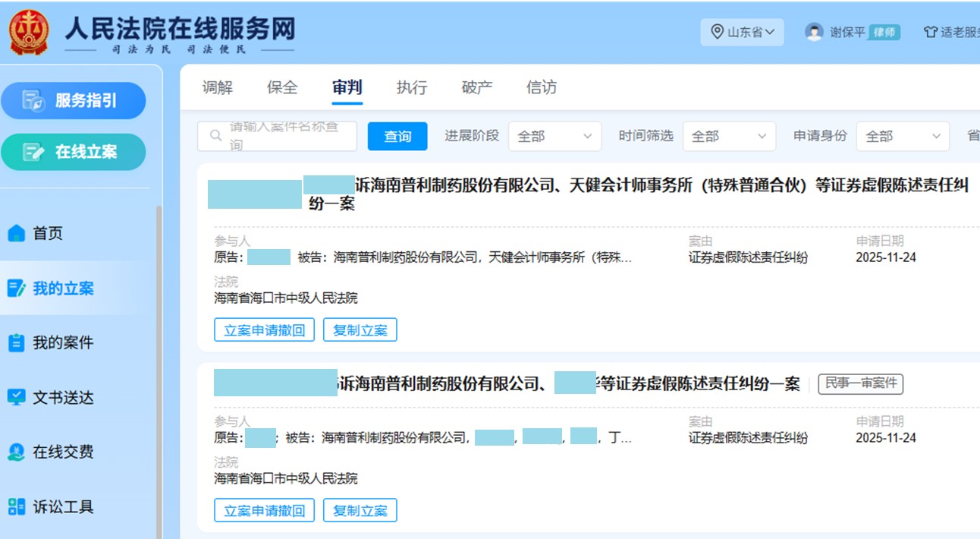980x539 pixels.
Task: Click 证券虚假陈述责任纠纷 案由 in second case
Action: [748, 438]
